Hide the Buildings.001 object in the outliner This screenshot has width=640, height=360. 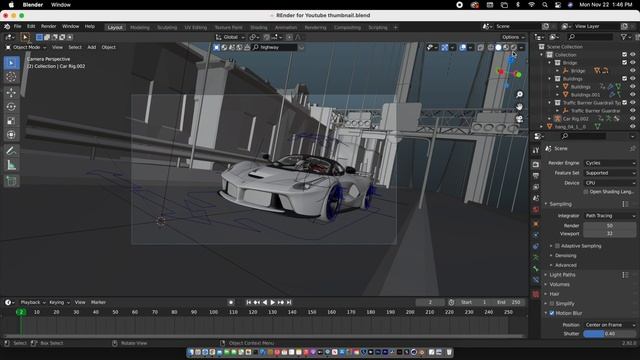(x=633, y=95)
